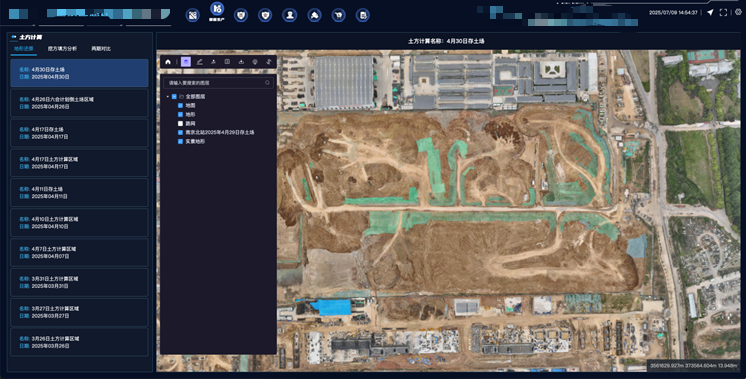The width and height of the screenshot is (746, 379).
Task: Select the 4月7日土方计算区域 record card
Action: coord(79,253)
